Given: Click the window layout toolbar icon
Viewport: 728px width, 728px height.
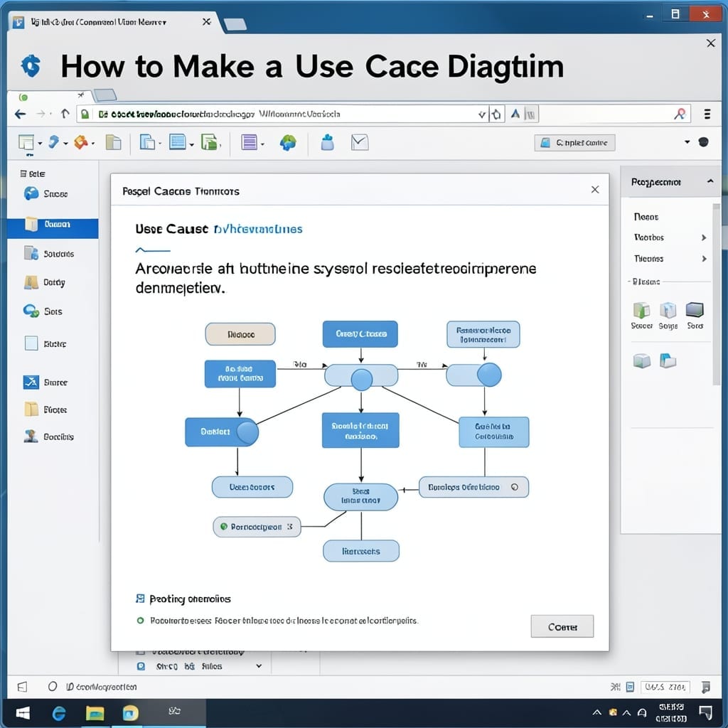Looking at the screenshot, I should tap(26, 142).
